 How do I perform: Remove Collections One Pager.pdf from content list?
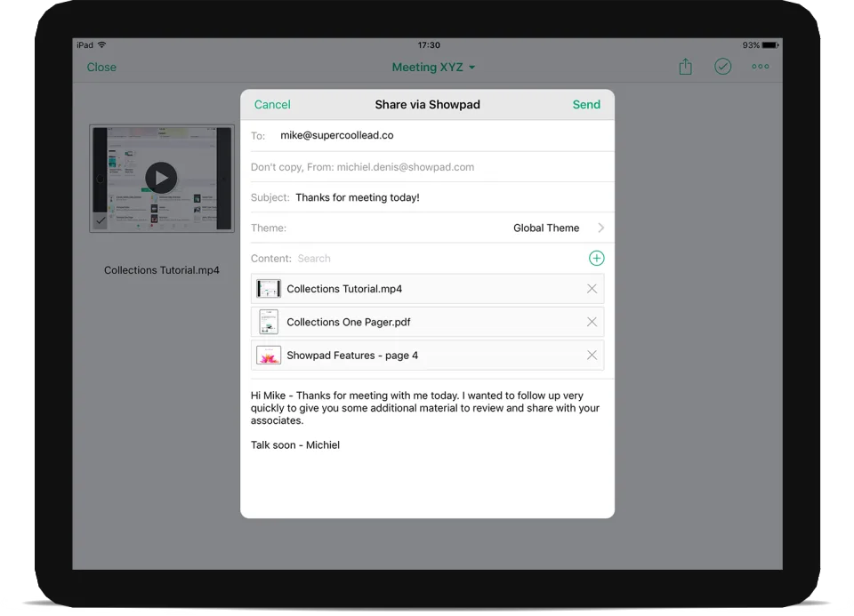coord(592,322)
